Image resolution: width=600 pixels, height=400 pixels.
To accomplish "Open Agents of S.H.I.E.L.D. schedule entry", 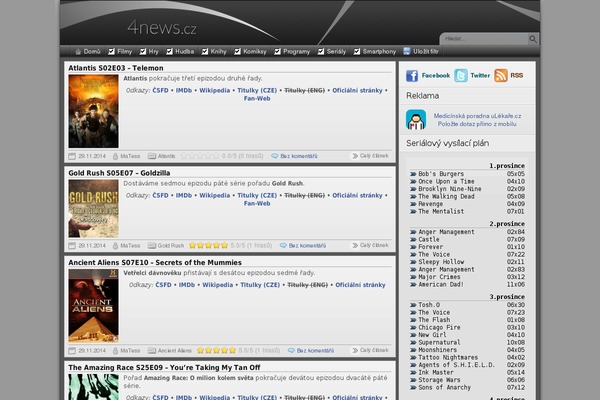I will 457,365.
